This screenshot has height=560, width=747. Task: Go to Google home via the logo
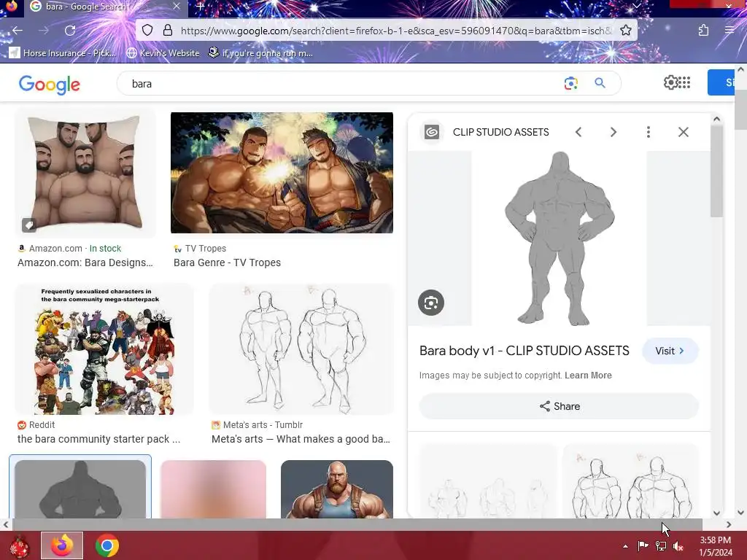(49, 85)
